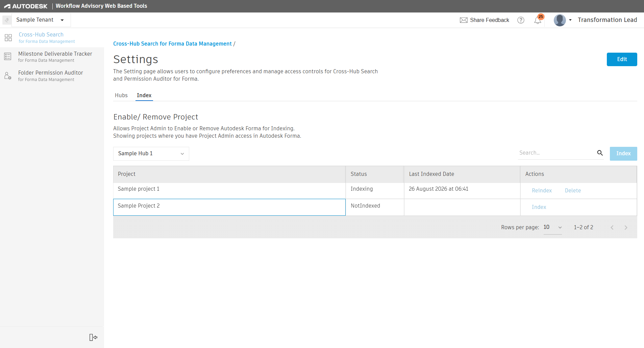Click the Share Feedback envelope icon
The width and height of the screenshot is (644, 348).
464,20
